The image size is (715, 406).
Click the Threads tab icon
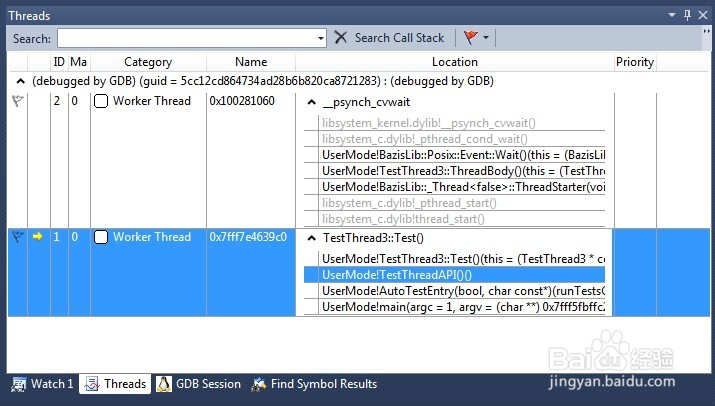point(92,384)
